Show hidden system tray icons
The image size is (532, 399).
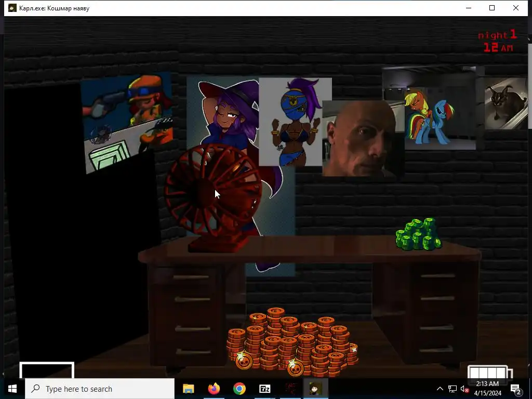tap(440, 389)
